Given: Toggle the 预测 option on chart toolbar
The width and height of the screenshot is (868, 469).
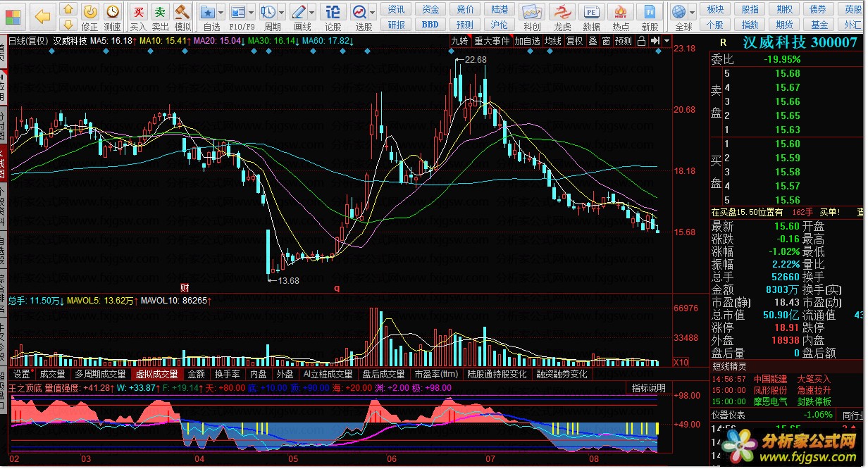Looking at the screenshot, I should click(624, 41).
